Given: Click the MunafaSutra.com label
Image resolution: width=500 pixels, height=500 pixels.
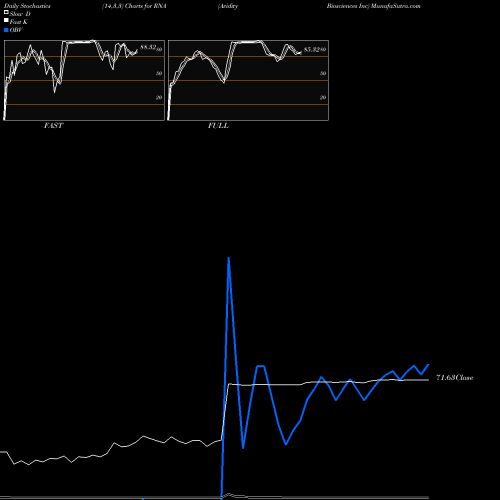Looking at the screenshot, I should coord(396,6).
